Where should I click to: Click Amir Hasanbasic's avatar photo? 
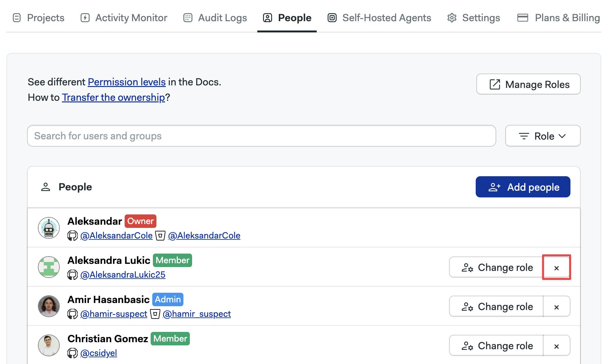coord(49,306)
